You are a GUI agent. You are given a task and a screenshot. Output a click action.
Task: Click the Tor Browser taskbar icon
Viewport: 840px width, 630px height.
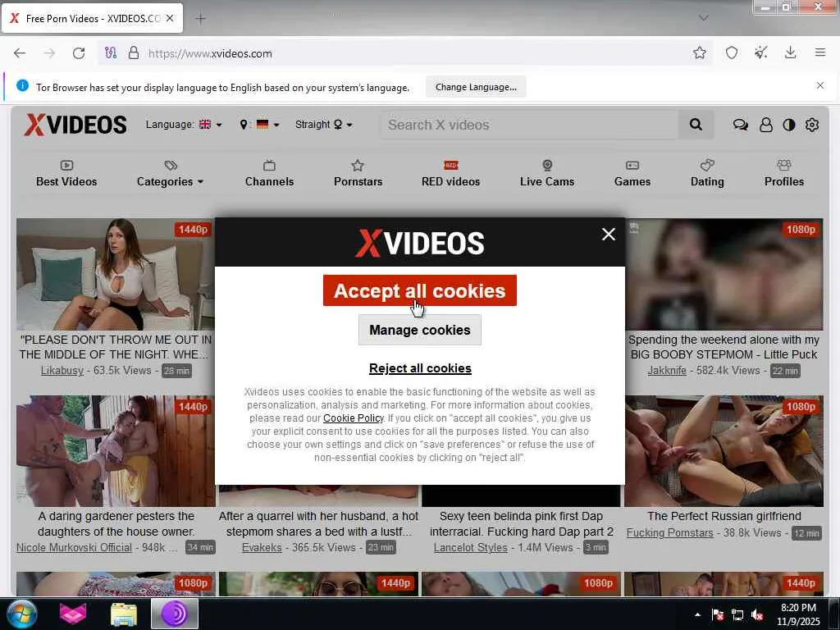(175, 614)
